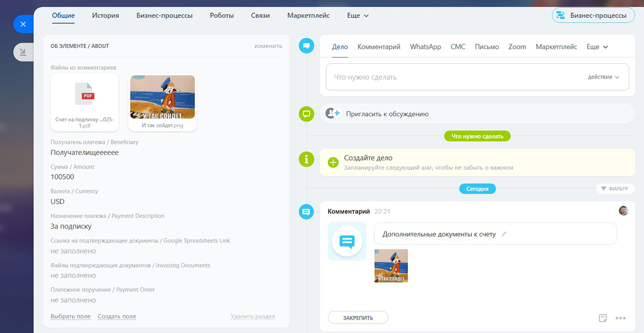Click the invite user icon with plus
This screenshot has width=644, height=333.
point(333,114)
